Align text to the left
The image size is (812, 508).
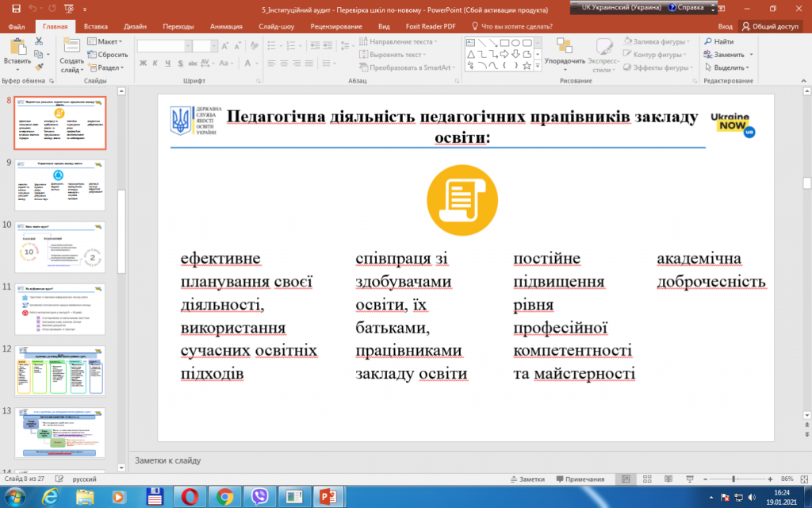click(x=272, y=63)
